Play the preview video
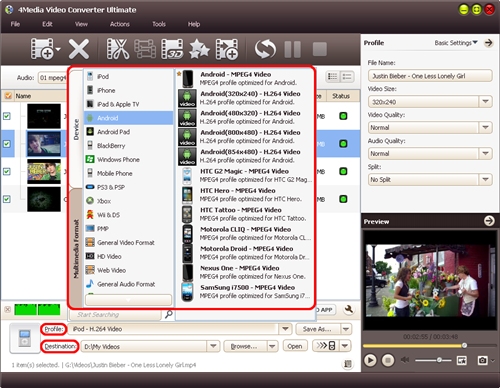The height and width of the screenshot is (388, 500). coord(370,360)
